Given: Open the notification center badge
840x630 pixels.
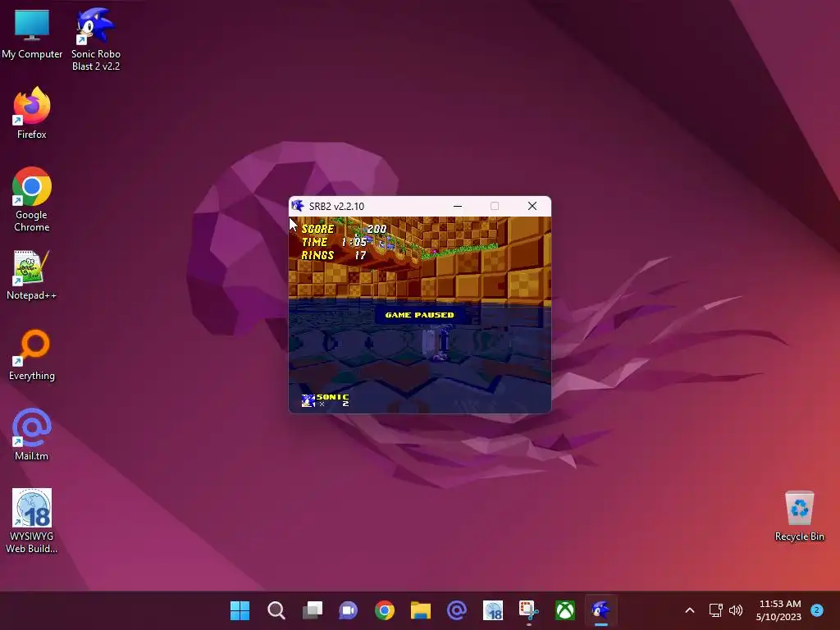Looking at the screenshot, I should 817,610.
